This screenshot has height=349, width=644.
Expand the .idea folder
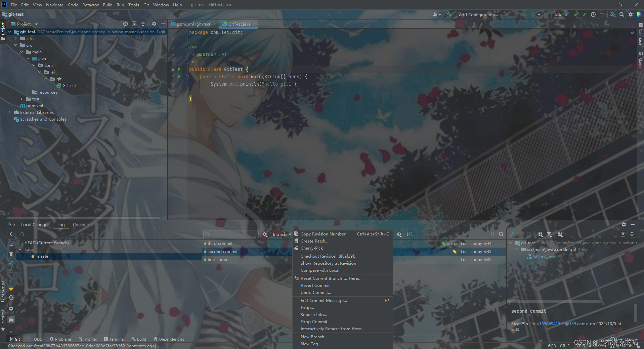click(15, 39)
